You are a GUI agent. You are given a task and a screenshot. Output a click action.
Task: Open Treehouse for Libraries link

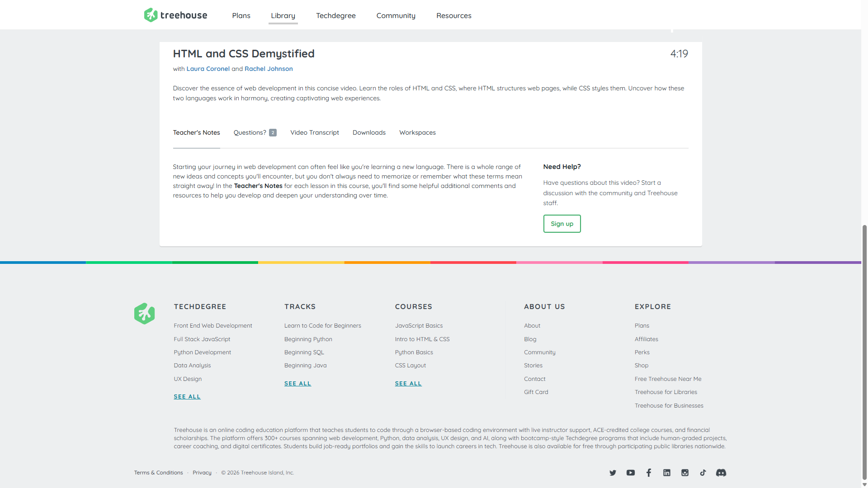click(x=666, y=392)
